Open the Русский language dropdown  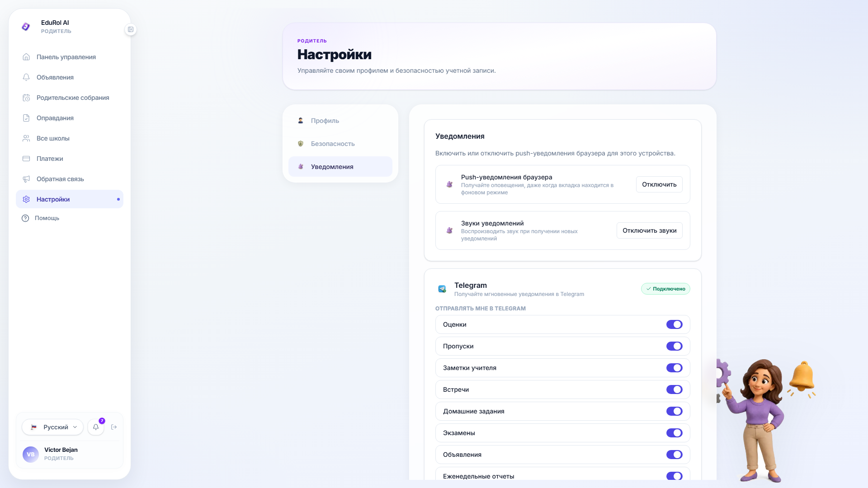[x=52, y=427]
